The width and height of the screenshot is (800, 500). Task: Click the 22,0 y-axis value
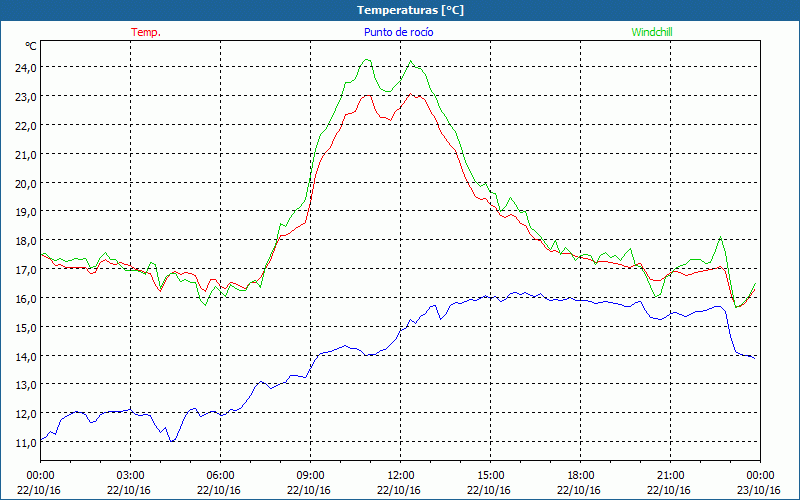pyautogui.click(x=26, y=126)
